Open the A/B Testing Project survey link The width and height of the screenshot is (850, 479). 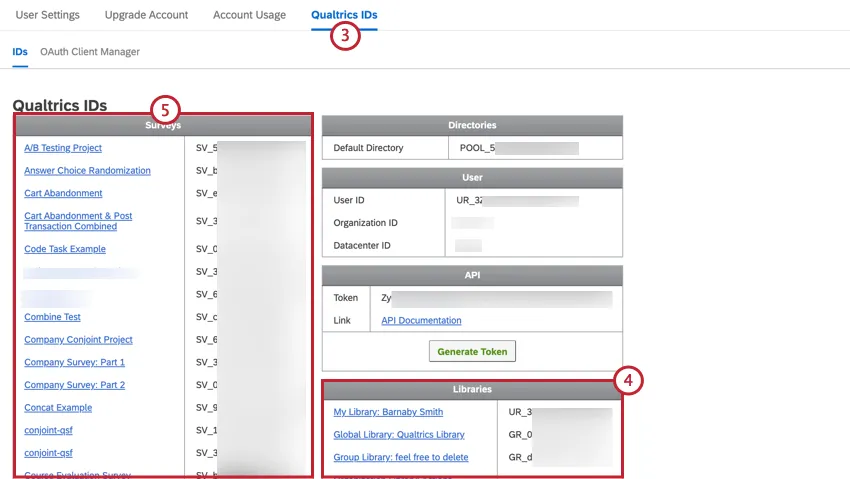point(63,147)
